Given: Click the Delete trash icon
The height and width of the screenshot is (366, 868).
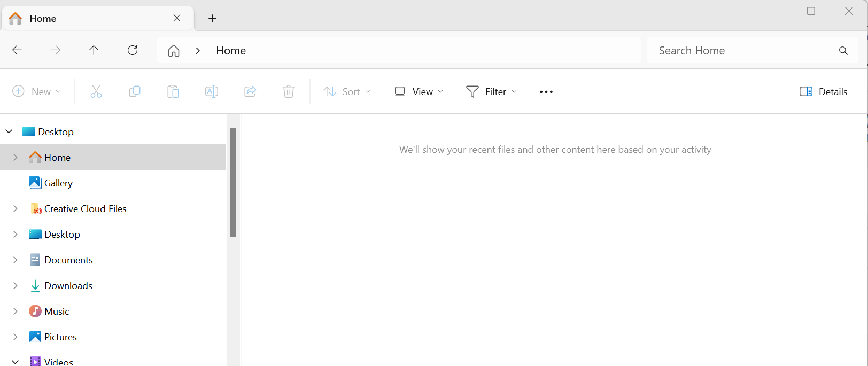Looking at the screenshot, I should tap(289, 92).
